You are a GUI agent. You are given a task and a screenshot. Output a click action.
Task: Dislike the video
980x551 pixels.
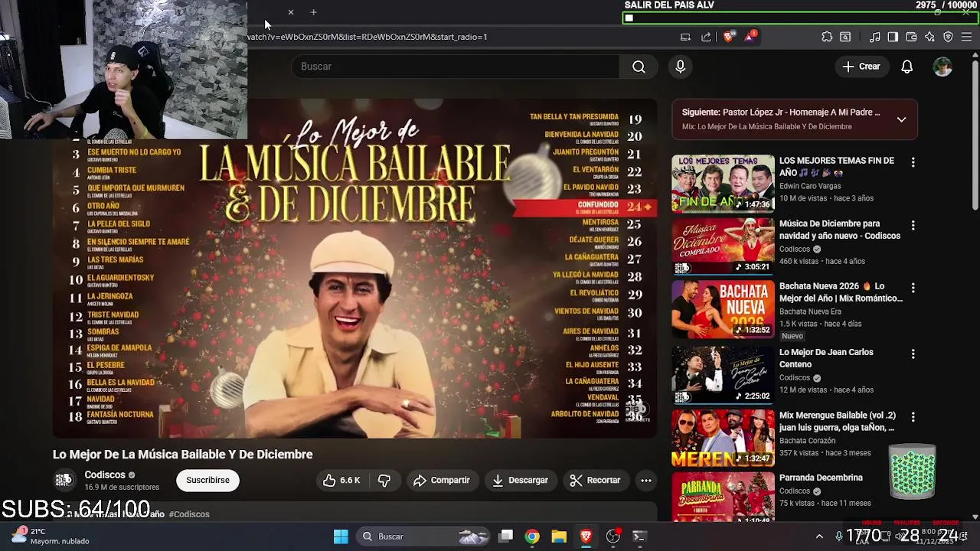(x=384, y=480)
